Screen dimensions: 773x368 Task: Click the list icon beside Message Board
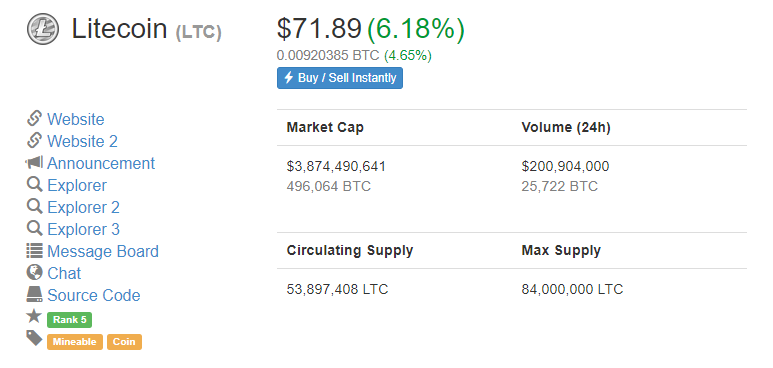[x=35, y=251]
